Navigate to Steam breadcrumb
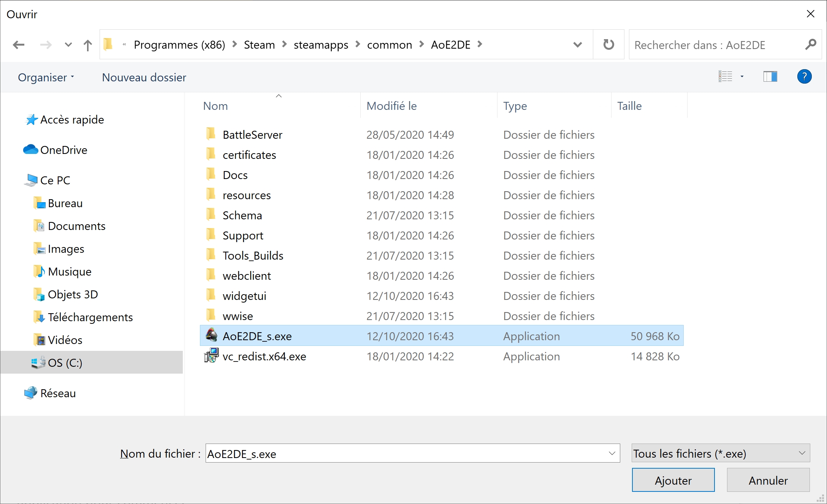This screenshot has height=504, width=827. click(x=259, y=45)
